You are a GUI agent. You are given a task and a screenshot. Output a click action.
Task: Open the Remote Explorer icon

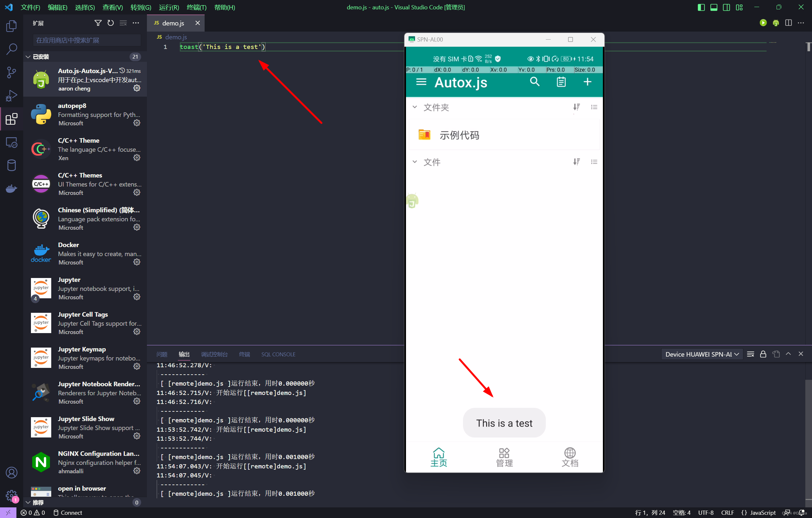point(12,142)
